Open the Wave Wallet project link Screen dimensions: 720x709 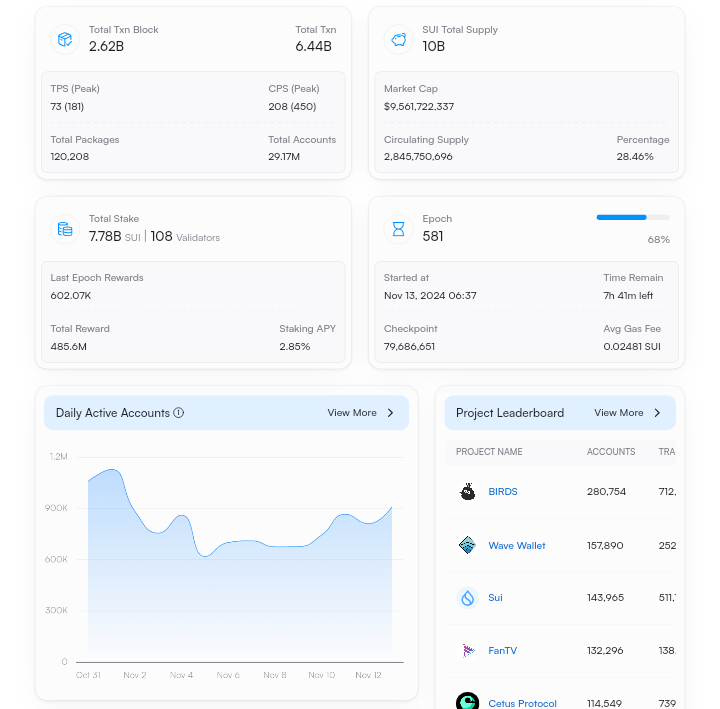coord(517,546)
